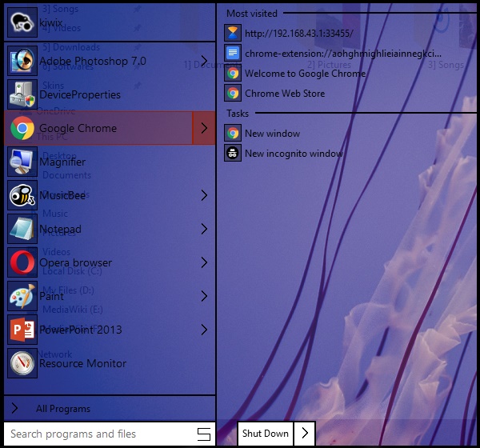Click the search icon in the search box
This screenshot has height=448, width=480.
tap(204, 434)
